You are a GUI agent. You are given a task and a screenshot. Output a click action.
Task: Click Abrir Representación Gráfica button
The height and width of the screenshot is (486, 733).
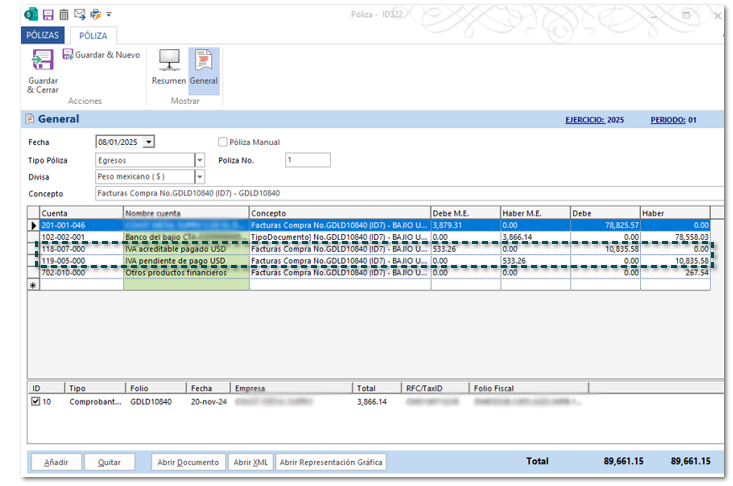pos(330,463)
